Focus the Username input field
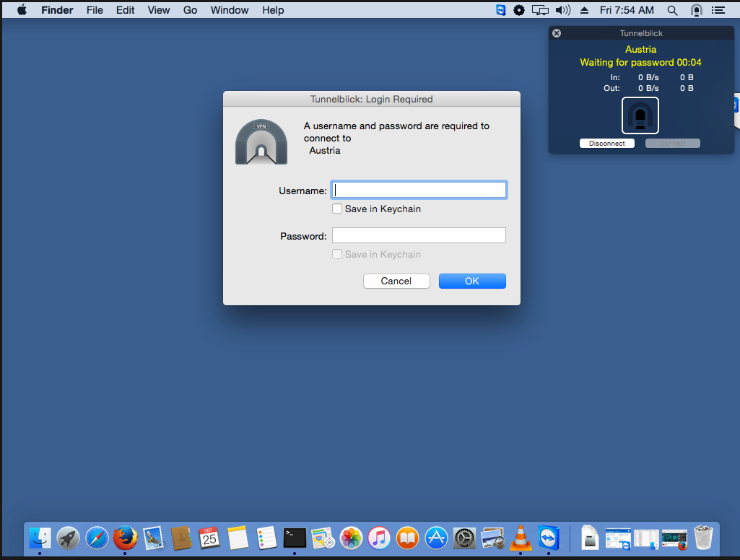Screen dimensions: 740x560 coord(419,190)
